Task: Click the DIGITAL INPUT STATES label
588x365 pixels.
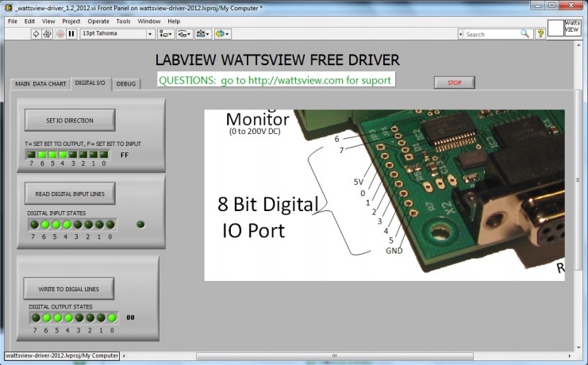Action: coord(56,213)
